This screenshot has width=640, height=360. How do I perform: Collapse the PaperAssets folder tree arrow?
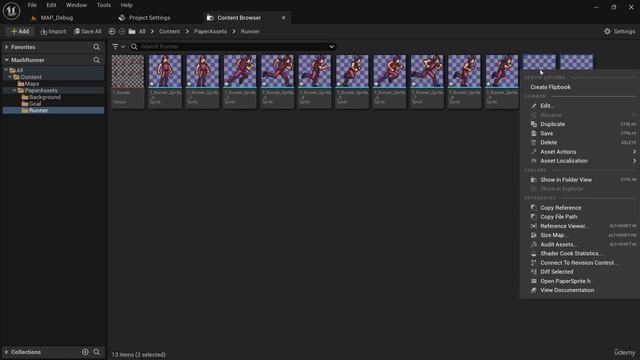coord(14,90)
